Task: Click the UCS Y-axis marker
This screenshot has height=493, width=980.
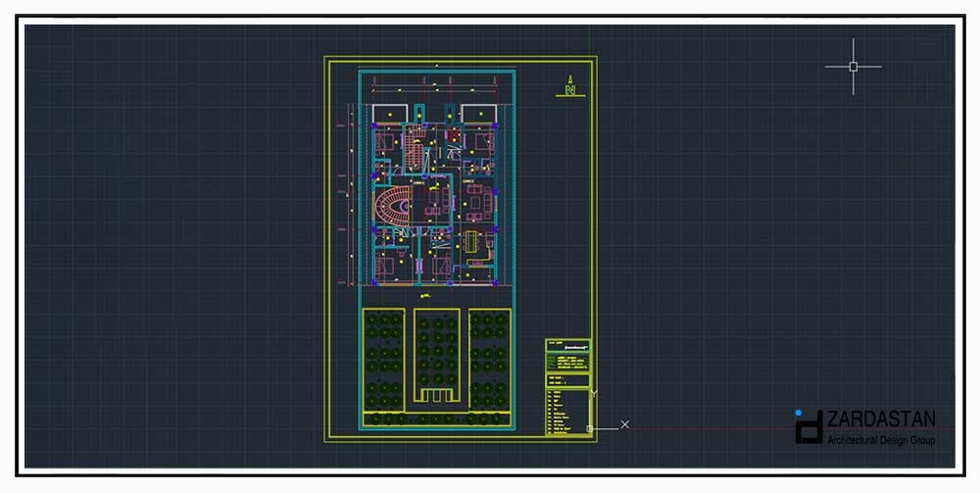Action: [x=594, y=393]
